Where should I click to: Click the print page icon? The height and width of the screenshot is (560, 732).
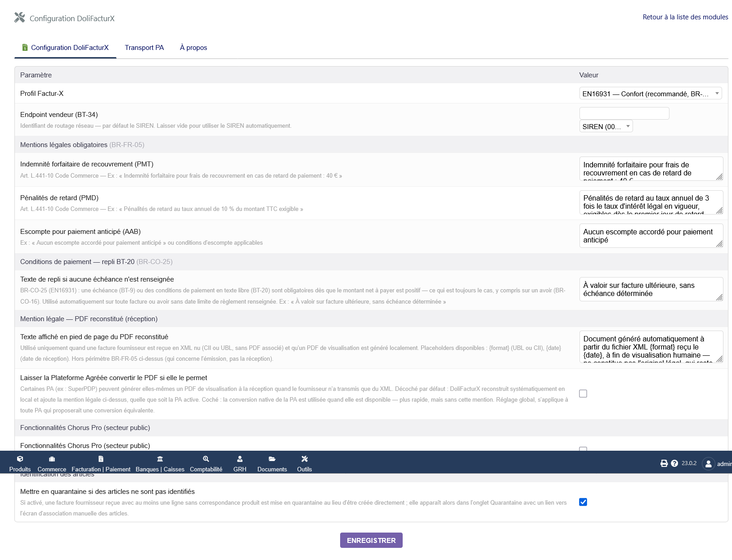[664, 463]
